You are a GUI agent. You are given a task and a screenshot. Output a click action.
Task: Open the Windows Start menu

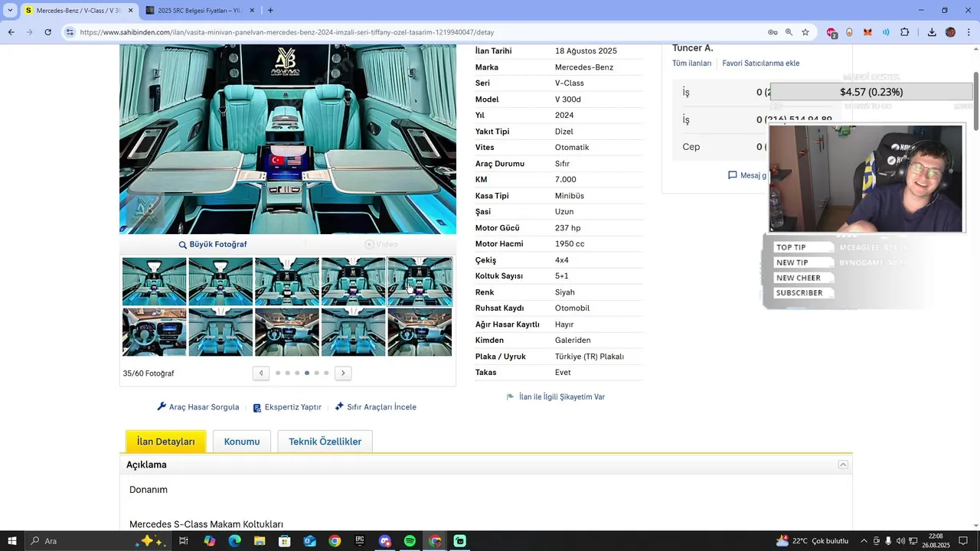(12, 541)
